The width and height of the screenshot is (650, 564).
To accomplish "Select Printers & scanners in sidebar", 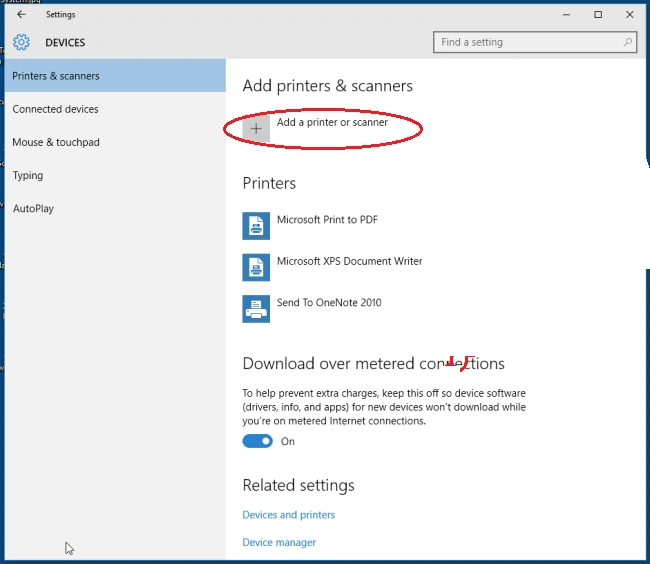I will click(x=115, y=75).
